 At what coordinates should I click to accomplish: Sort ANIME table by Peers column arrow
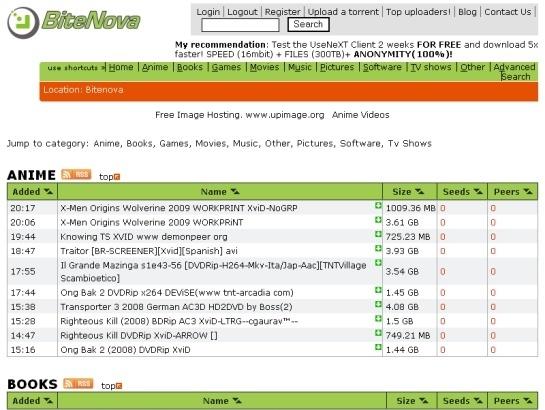(528, 191)
